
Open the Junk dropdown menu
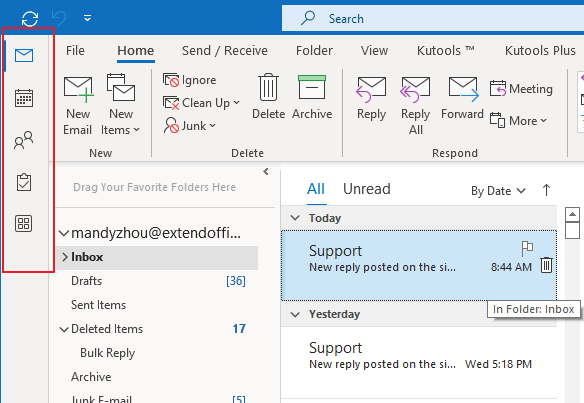point(190,126)
